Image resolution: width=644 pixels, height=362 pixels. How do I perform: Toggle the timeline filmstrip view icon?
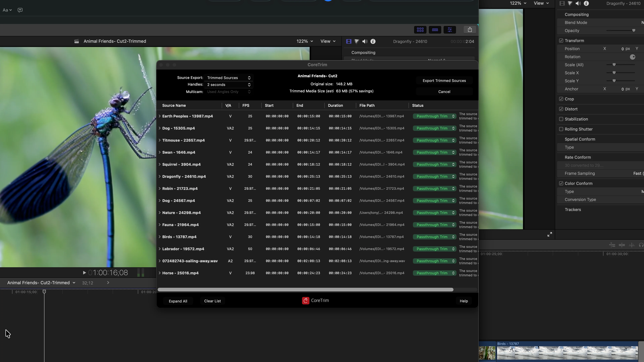(x=435, y=30)
